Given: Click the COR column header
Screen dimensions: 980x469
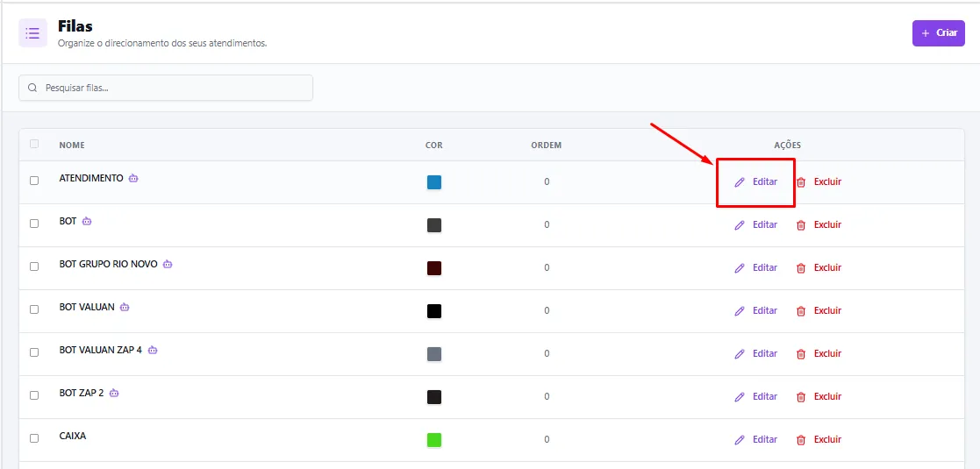Looking at the screenshot, I should (x=433, y=146).
